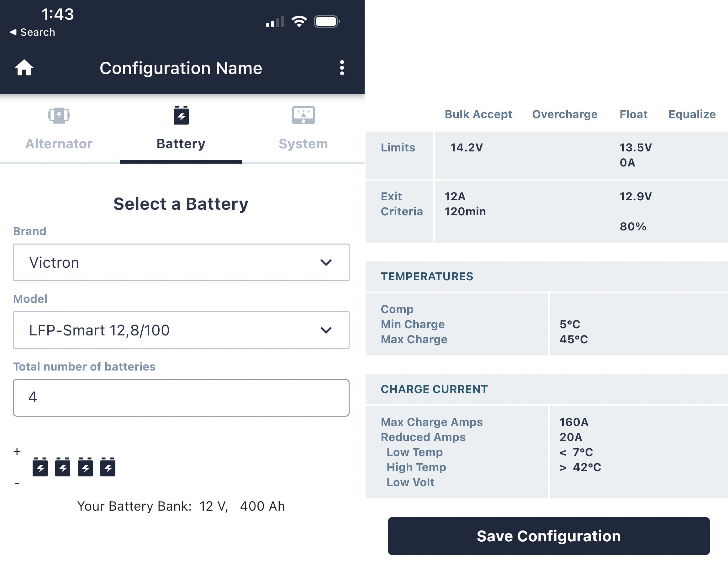
Task: Tap the Bulk Accept column header
Action: [478, 114]
